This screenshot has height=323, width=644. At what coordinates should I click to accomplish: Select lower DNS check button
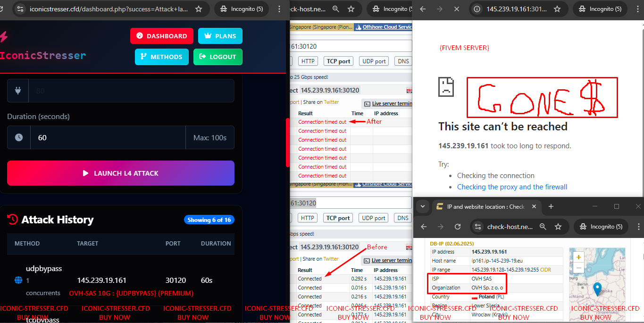tap(403, 218)
